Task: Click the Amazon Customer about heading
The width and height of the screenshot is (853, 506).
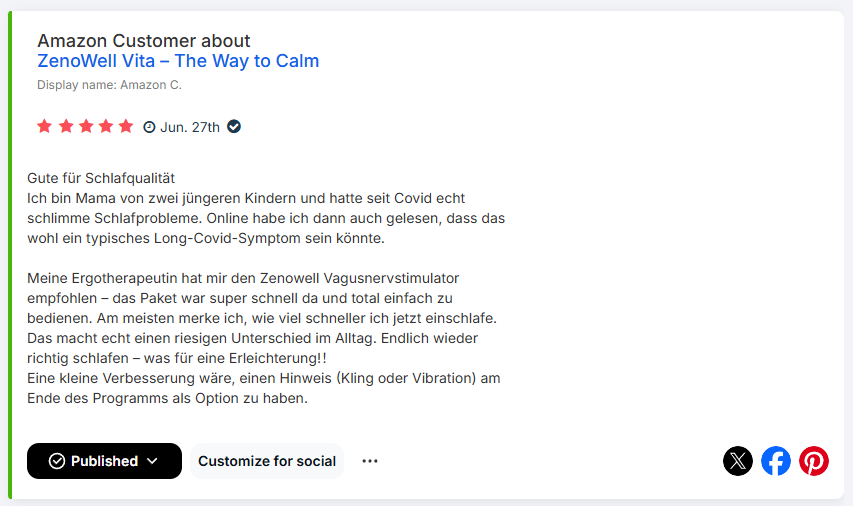Action: pos(144,41)
